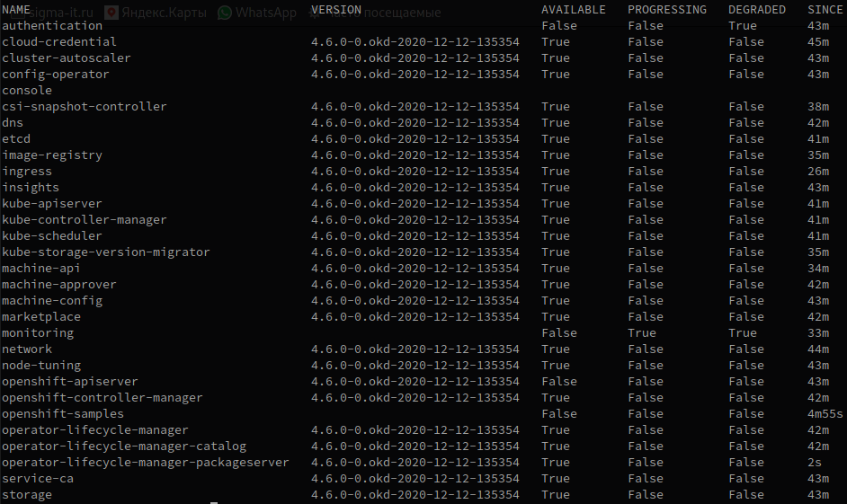The image size is (847, 504).
Task: Click the version string in the storage row
Action: pos(415,495)
